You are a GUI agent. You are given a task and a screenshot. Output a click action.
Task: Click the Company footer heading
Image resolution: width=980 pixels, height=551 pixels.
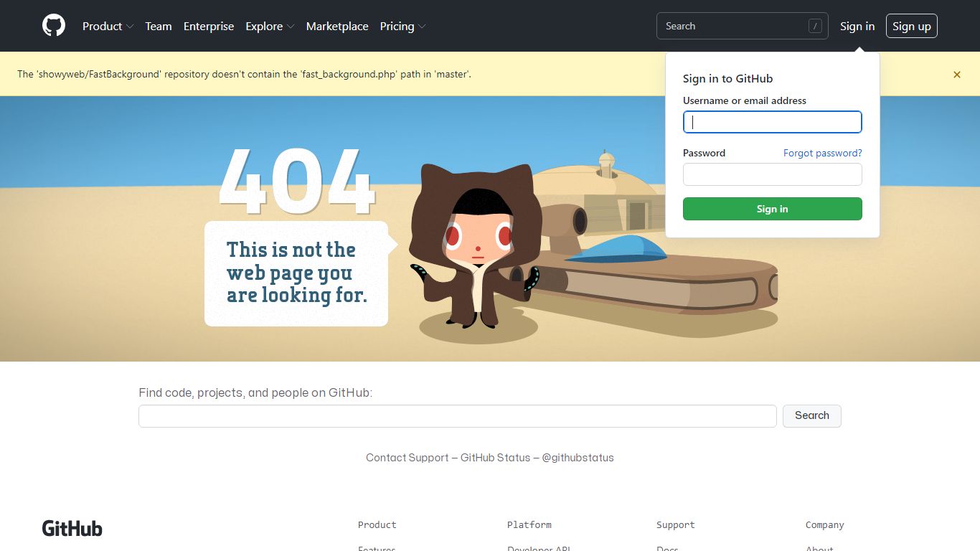(825, 525)
